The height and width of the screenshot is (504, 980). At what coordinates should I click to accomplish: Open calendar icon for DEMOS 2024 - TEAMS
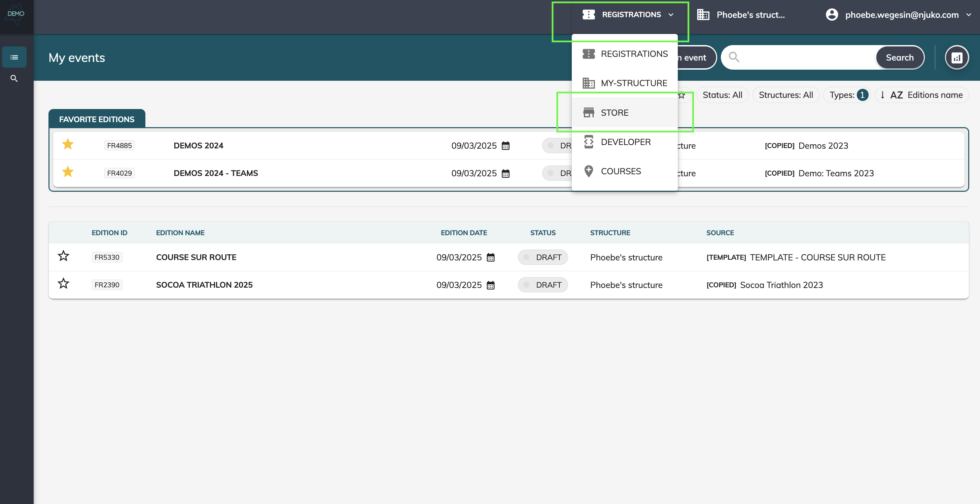505,174
